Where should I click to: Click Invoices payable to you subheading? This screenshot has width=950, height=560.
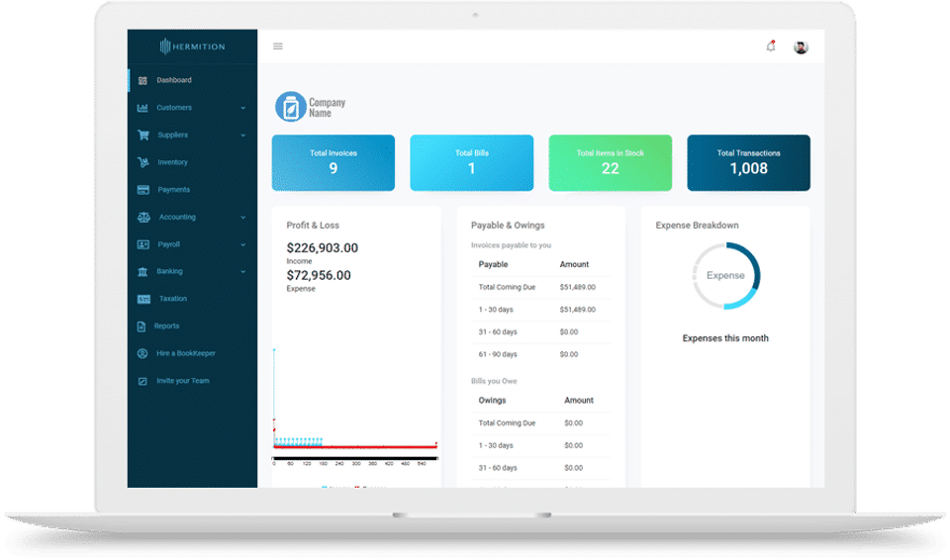click(x=511, y=245)
